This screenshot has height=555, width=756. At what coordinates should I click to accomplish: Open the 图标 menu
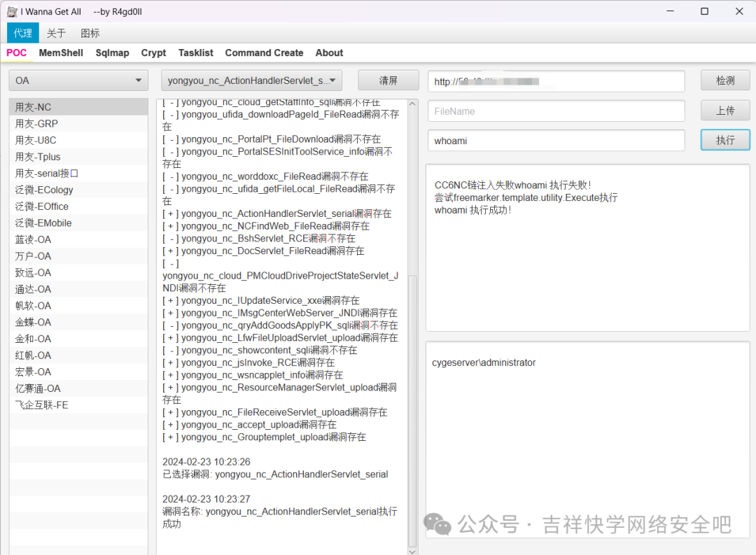pyautogui.click(x=90, y=33)
